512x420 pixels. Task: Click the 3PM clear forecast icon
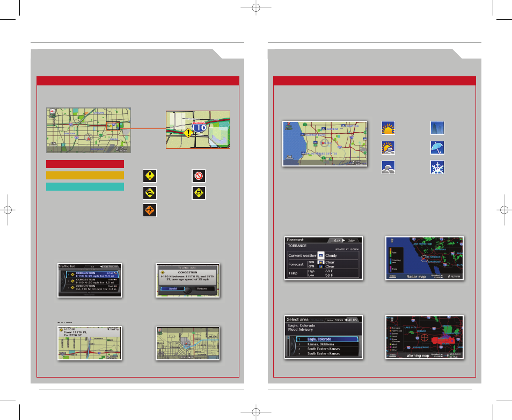pos(321,262)
